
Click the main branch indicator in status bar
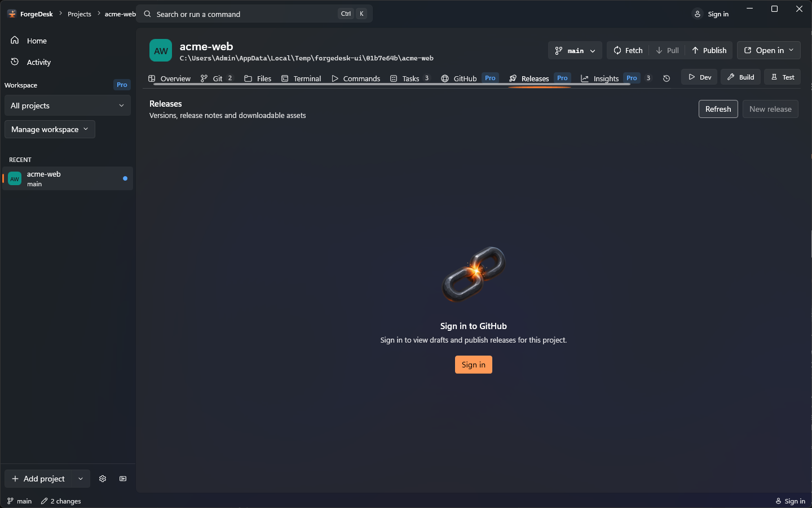coord(19,501)
